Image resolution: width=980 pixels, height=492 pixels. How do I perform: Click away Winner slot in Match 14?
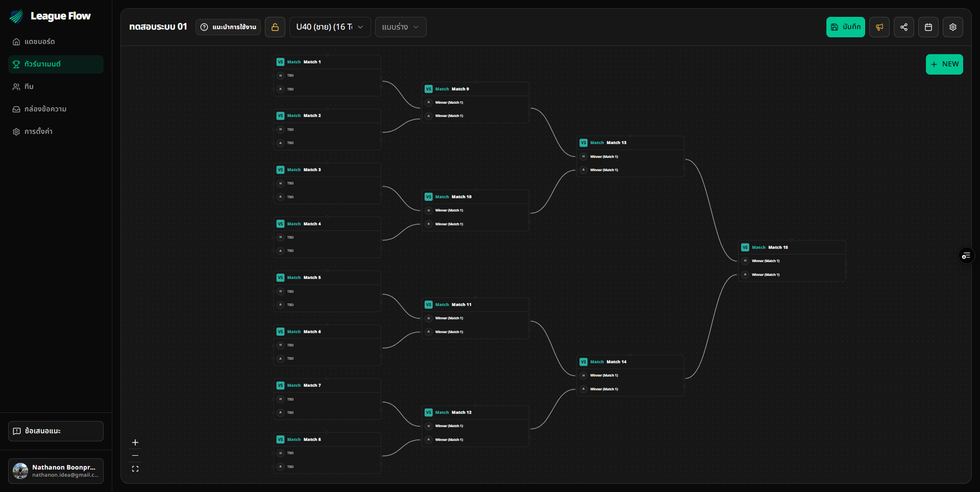(630, 389)
